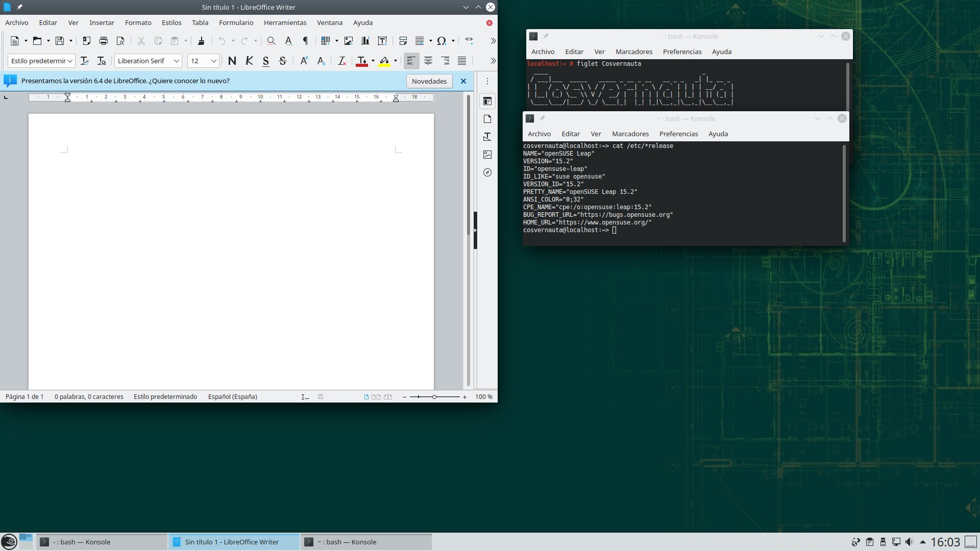Open the Formato menu

click(x=138, y=22)
